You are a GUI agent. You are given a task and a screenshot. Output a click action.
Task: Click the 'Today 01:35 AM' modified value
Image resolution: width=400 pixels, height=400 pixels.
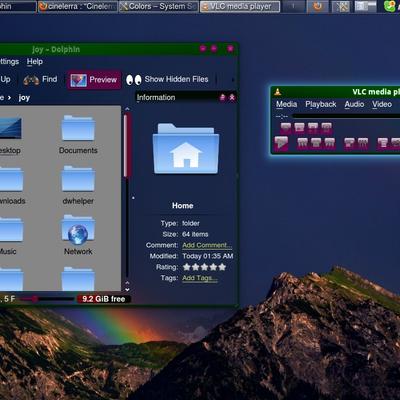[208, 256]
